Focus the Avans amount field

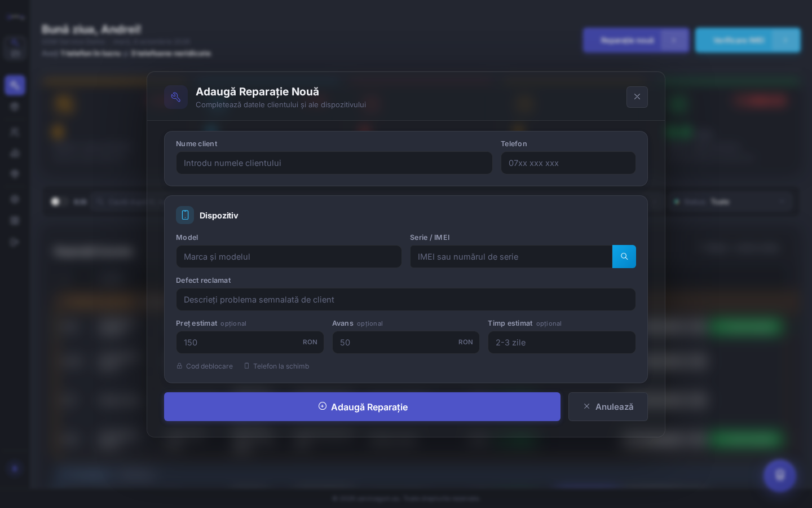pyautogui.click(x=405, y=343)
